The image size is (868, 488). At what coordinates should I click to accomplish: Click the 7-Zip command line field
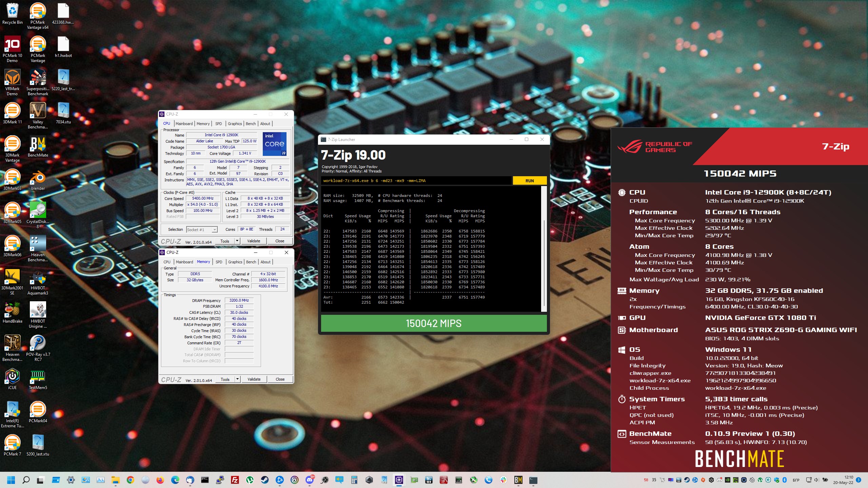click(416, 181)
